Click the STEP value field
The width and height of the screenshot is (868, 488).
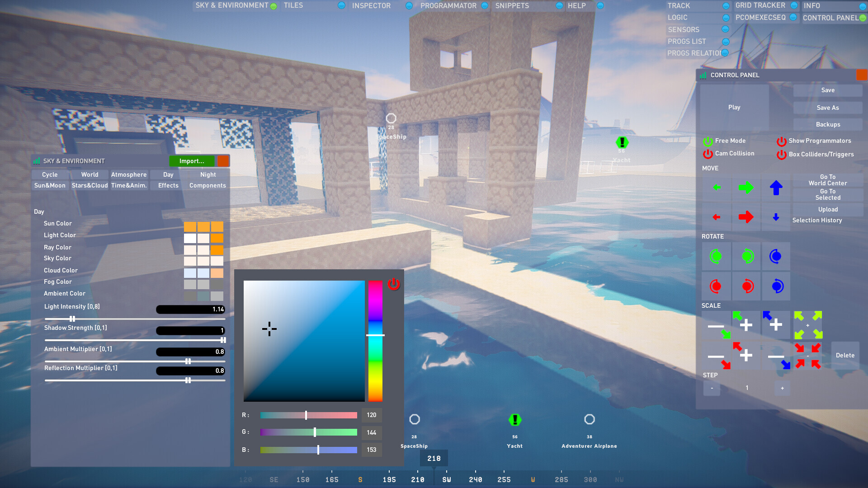747,388
